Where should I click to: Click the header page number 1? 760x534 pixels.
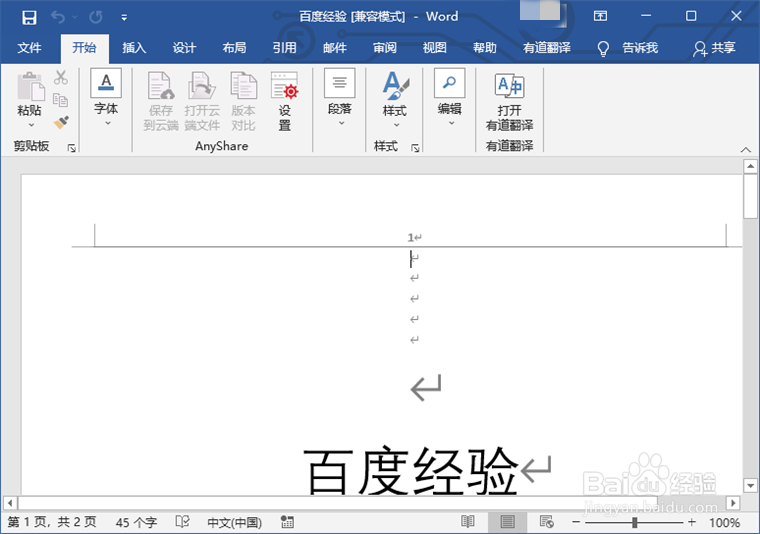[x=411, y=237]
